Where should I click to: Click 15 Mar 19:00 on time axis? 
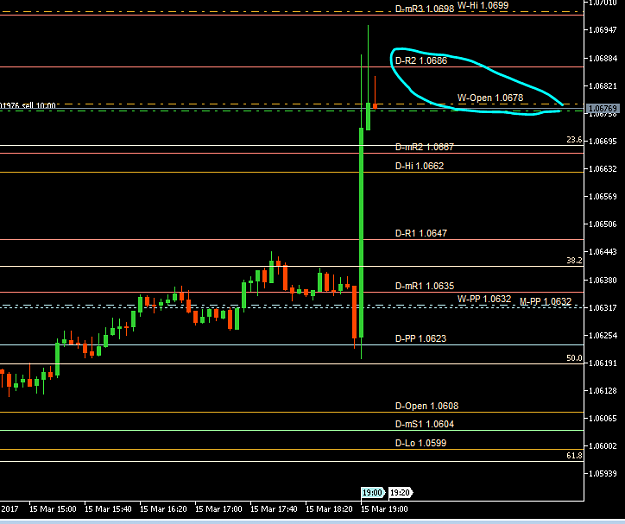384,509
